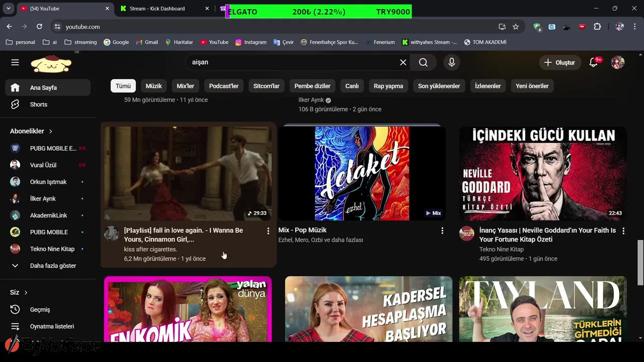
Task: Click the install app icon in address bar
Action: [x=502, y=27]
